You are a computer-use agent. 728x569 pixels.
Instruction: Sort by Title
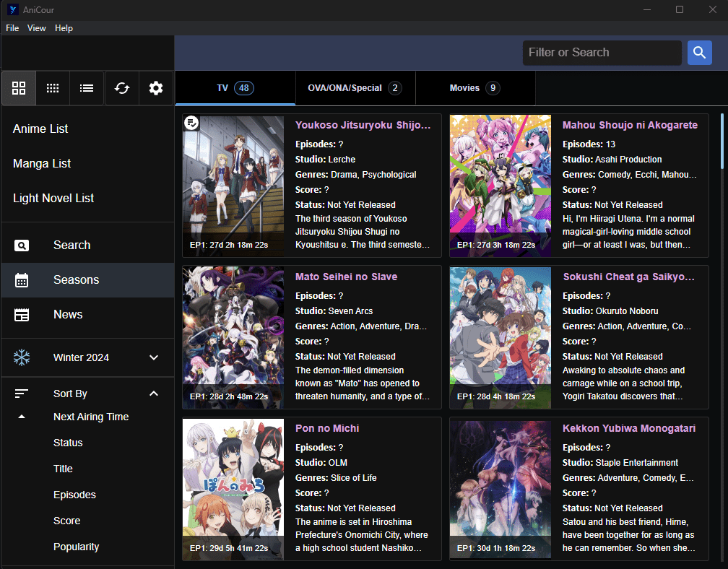coord(63,469)
